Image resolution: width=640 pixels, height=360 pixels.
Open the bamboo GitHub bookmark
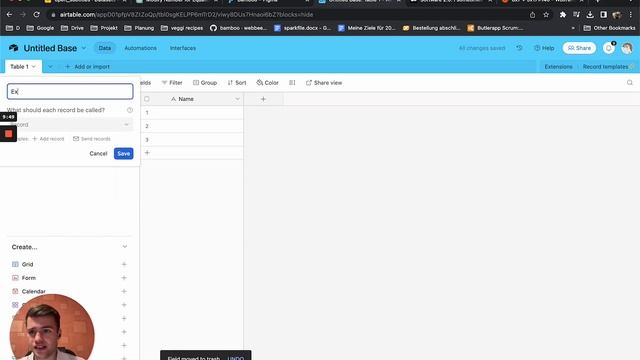pos(238,28)
